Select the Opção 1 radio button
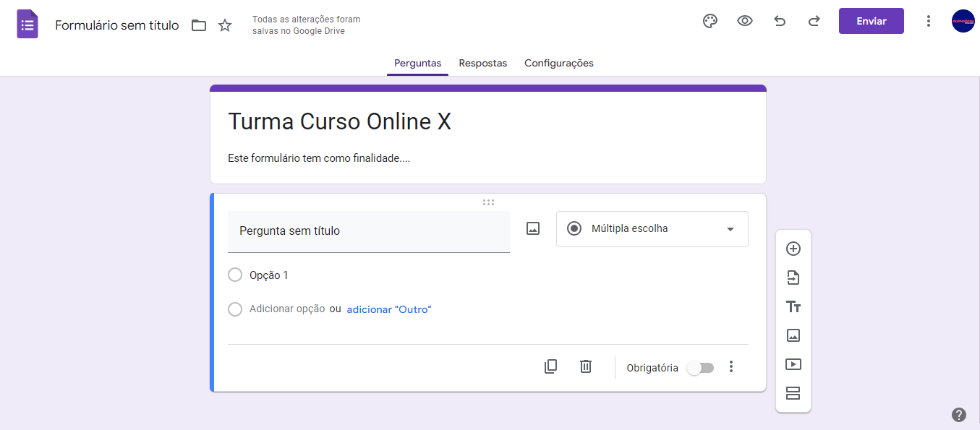This screenshot has width=980, height=430. point(235,275)
